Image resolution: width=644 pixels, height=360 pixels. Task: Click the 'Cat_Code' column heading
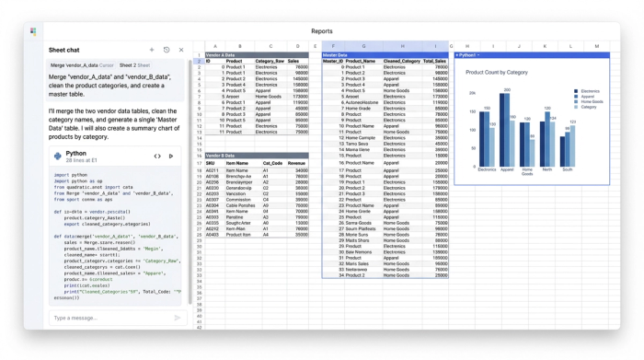click(x=272, y=163)
